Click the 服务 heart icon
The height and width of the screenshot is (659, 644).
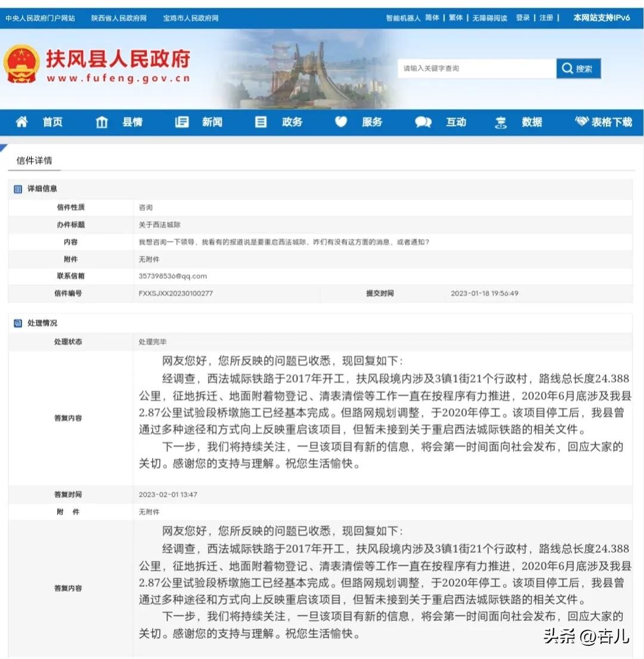(341, 122)
